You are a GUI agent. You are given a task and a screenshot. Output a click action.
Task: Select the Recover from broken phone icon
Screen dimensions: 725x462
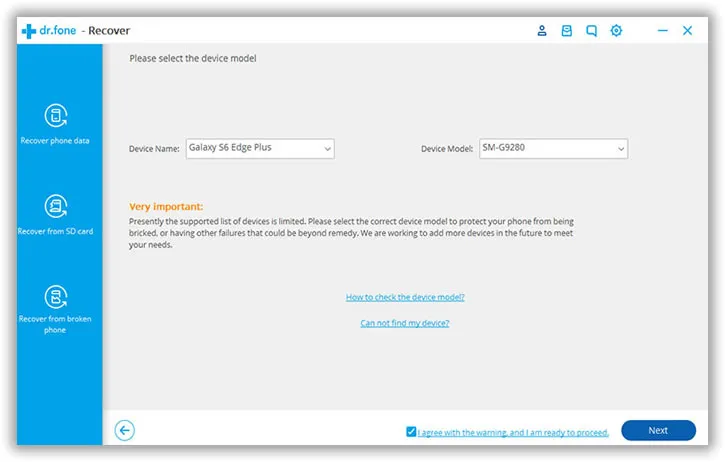56,296
